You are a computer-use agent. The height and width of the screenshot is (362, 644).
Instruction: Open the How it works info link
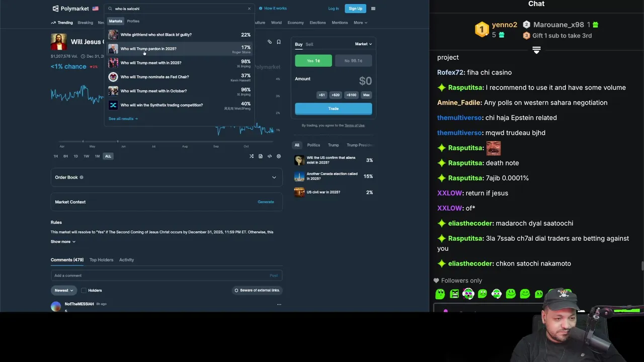[273, 9]
